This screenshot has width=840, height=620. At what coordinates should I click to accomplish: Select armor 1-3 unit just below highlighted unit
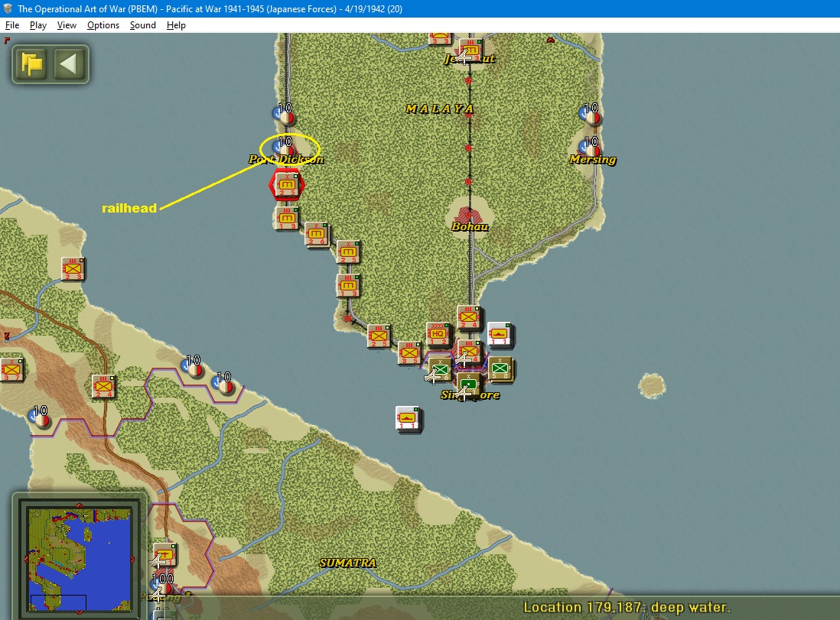tap(287, 218)
